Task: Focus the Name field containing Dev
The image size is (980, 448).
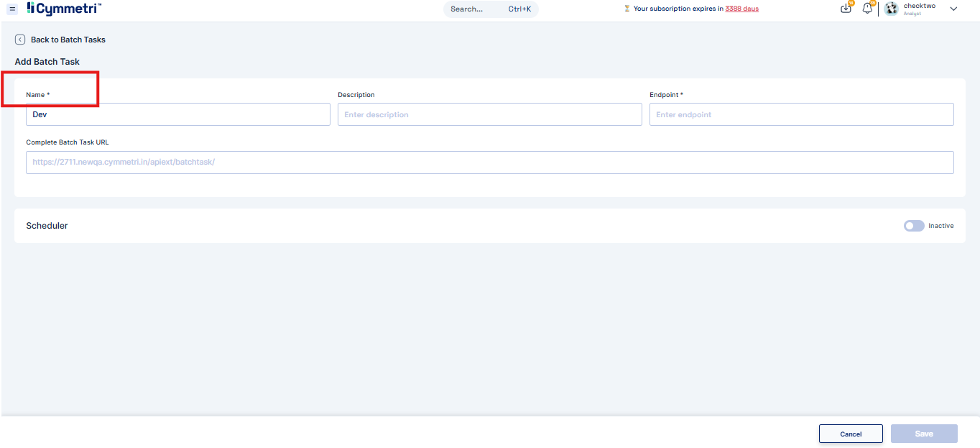Action: coord(177,114)
